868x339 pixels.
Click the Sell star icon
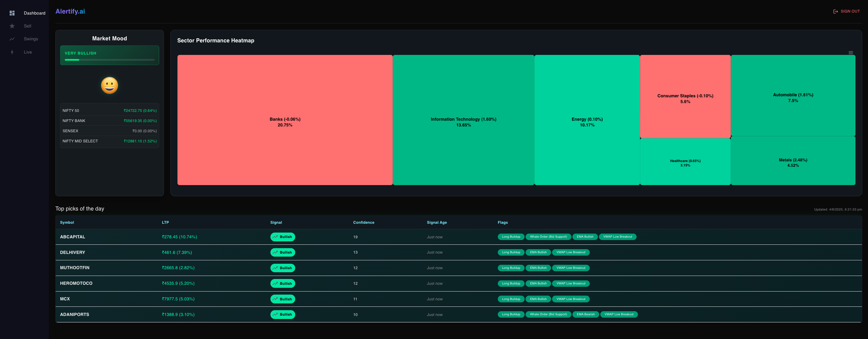click(x=12, y=26)
